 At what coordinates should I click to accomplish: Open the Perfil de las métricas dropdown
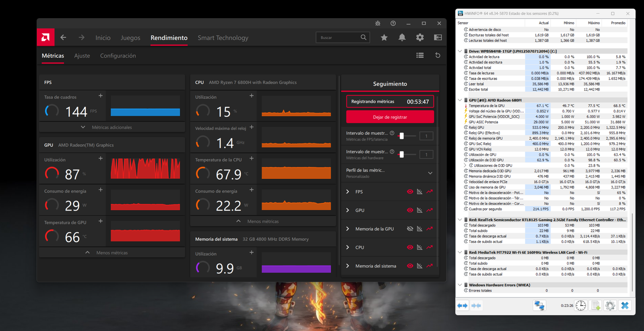(430, 173)
